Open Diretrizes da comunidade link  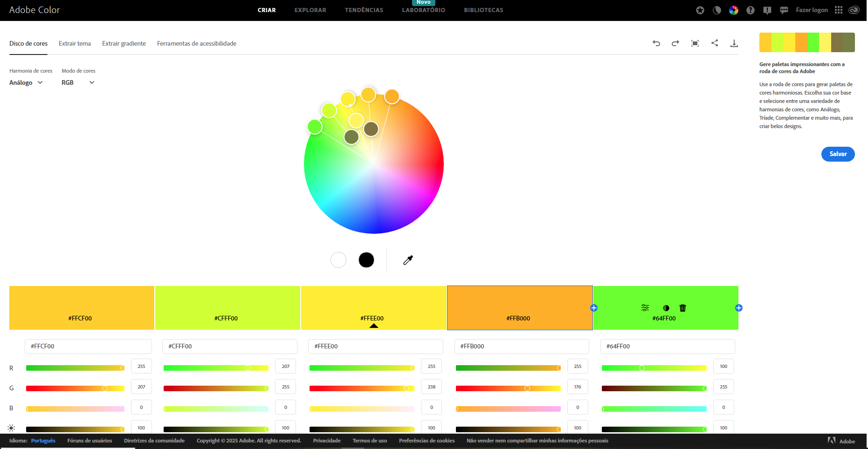point(154,441)
